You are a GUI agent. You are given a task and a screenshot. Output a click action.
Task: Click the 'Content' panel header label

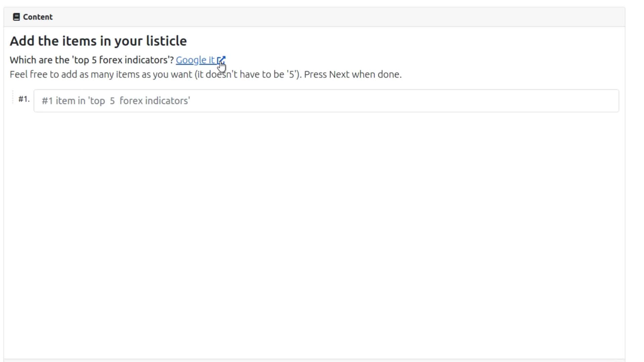pyautogui.click(x=38, y=17)
